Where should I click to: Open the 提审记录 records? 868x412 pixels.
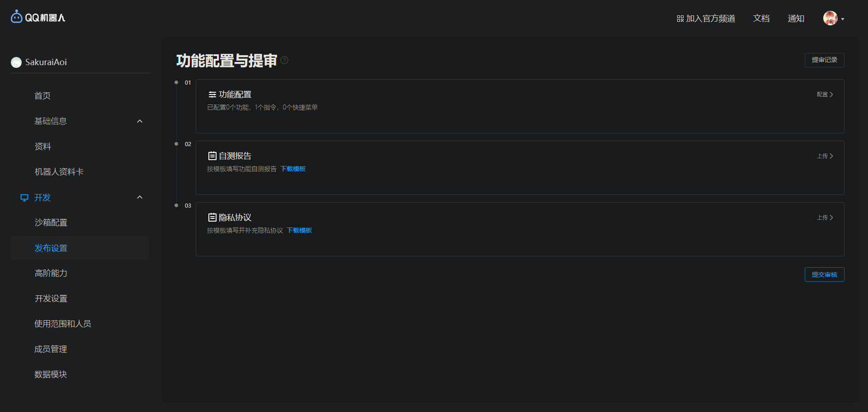[x=824, y=60]
